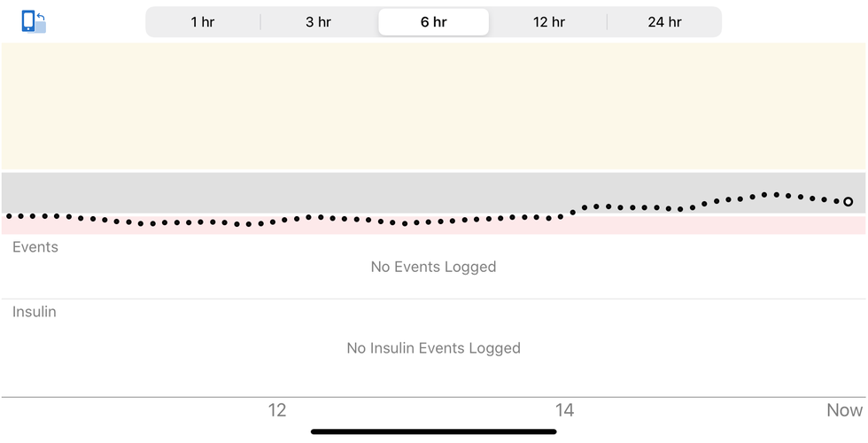The image size is (868, 443).
Task: Show the 24 hr glucose history
Action: (664, 22)
